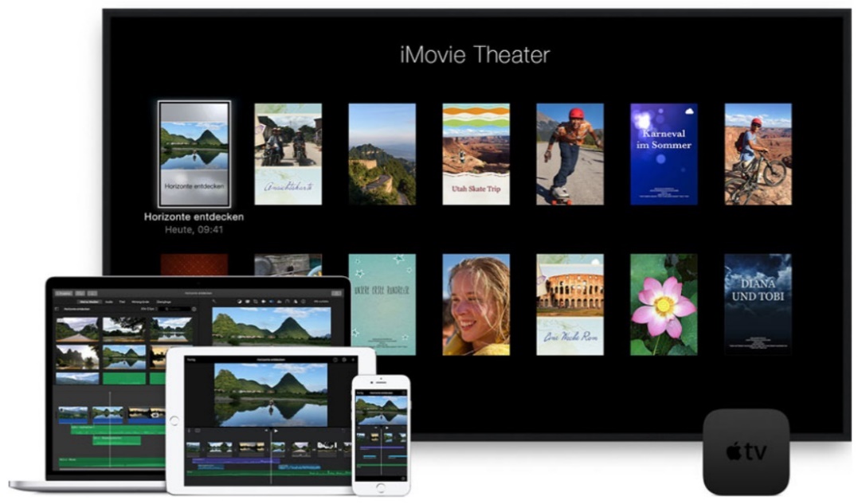Tap the help question icon on iPad iMovie

pos(335,360)
